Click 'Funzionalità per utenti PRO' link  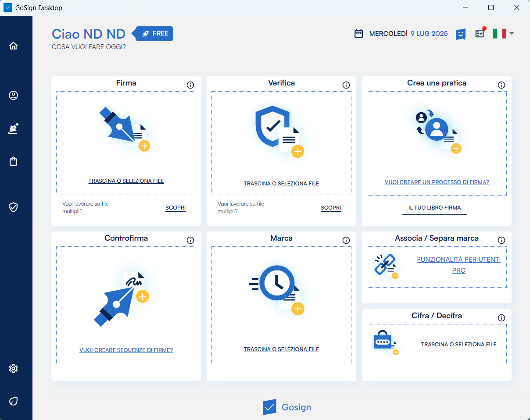click(458, 265)
